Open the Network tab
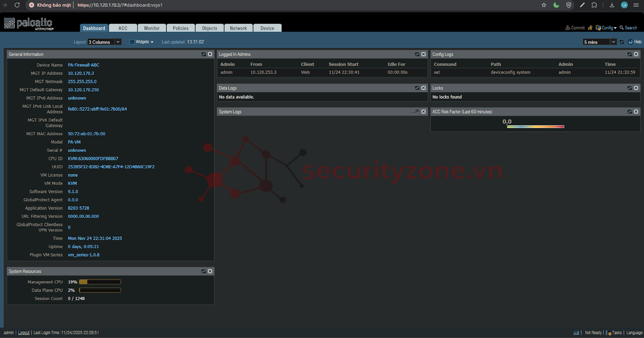 click(x=238, y=28)
